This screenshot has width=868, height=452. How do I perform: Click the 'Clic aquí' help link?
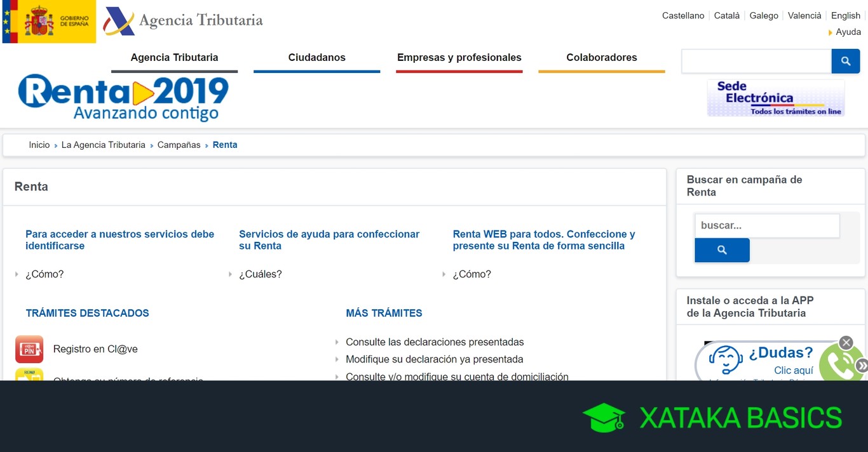pos(794,370)
